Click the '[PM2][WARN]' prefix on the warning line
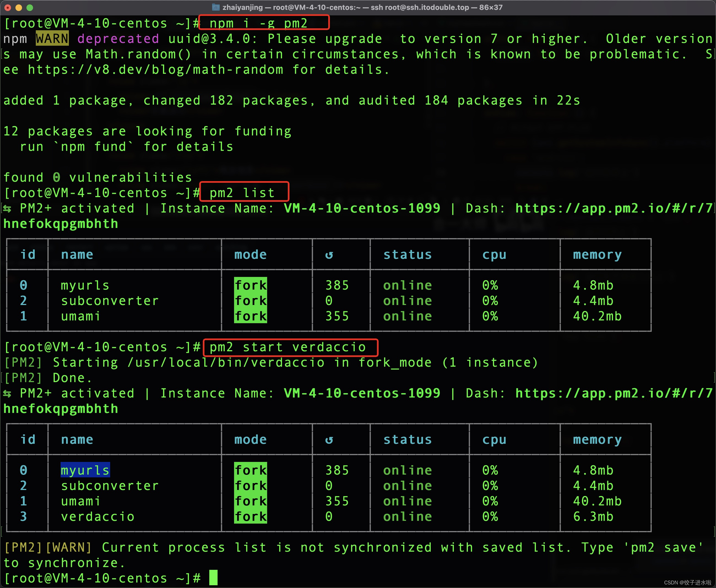Viewport: 716px width, 588px height. [48, 547]
